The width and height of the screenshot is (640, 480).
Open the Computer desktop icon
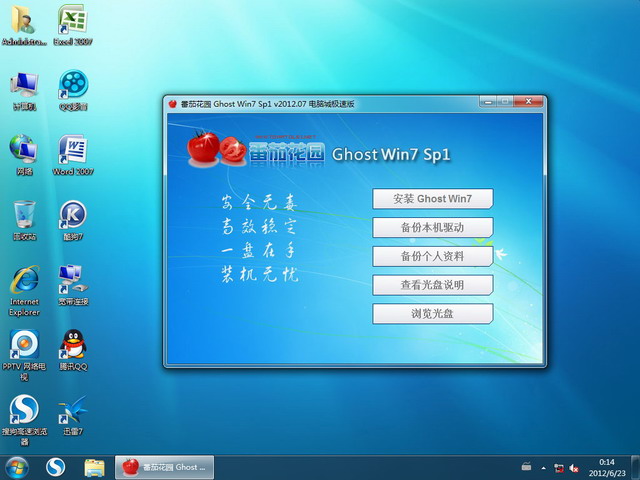24,91
